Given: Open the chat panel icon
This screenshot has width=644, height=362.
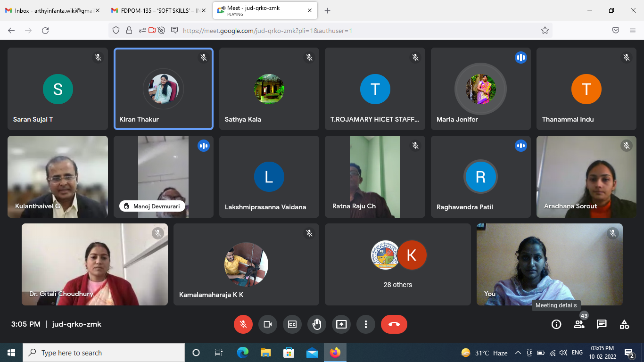Looking at the screenshot, I should point(602,324).
